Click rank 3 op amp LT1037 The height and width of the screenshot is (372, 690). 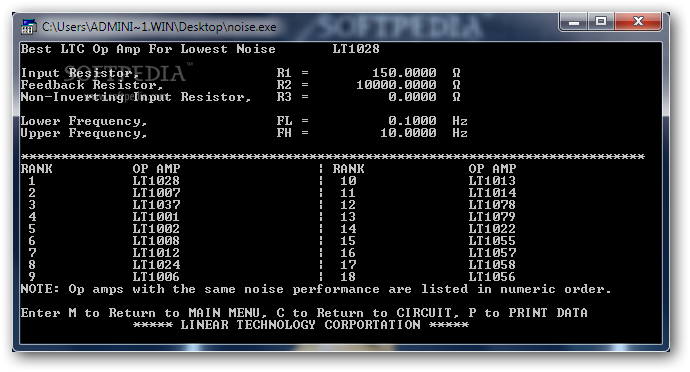[156, 205]
